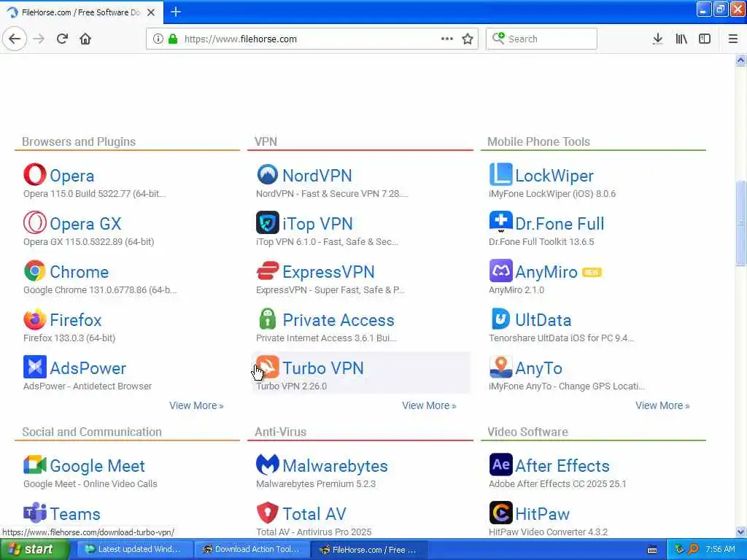747x560 pixels.
Task: Click the LockWiper app icon
Action: [x=500, y=175]
